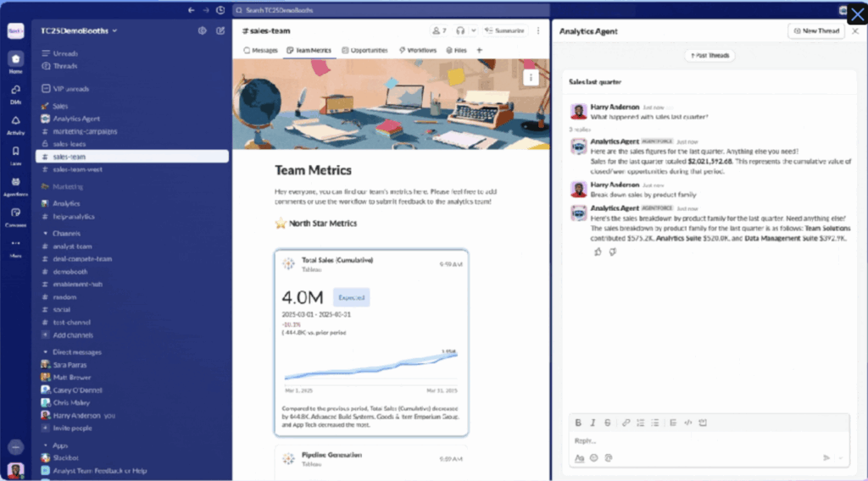Image resolution: width=868 pixels, height=481 pixels.
Task: Click the Total Sales trend chart
Action: point(370,366)
